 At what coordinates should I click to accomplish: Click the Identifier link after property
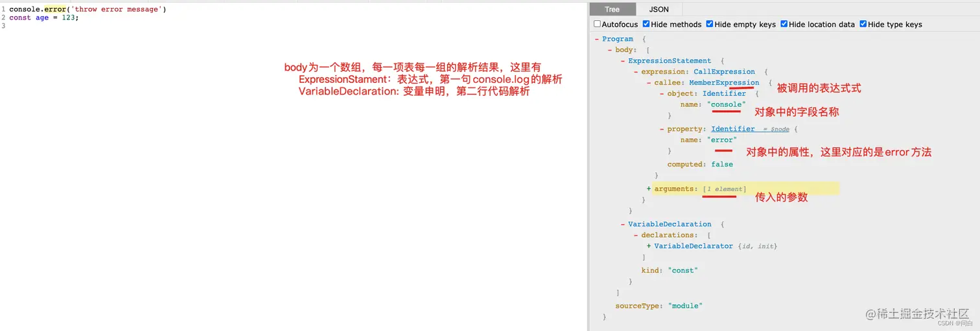click(733, 129)
